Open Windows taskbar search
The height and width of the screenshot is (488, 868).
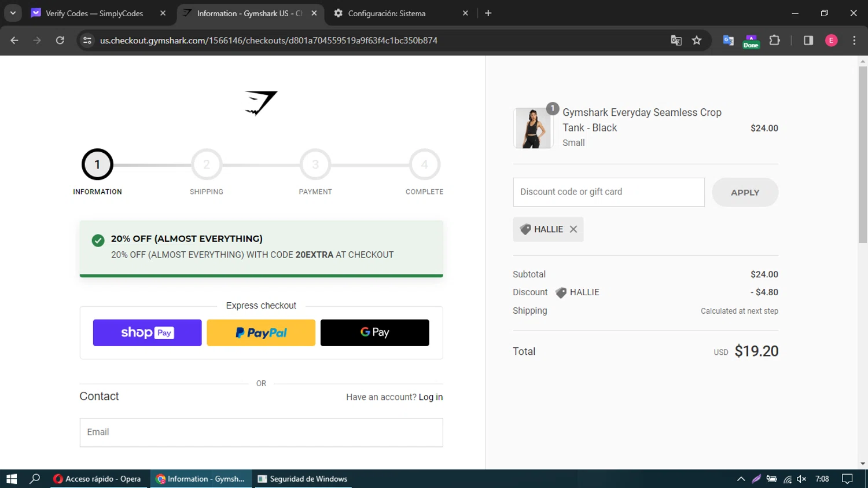[x=35, y=479]
